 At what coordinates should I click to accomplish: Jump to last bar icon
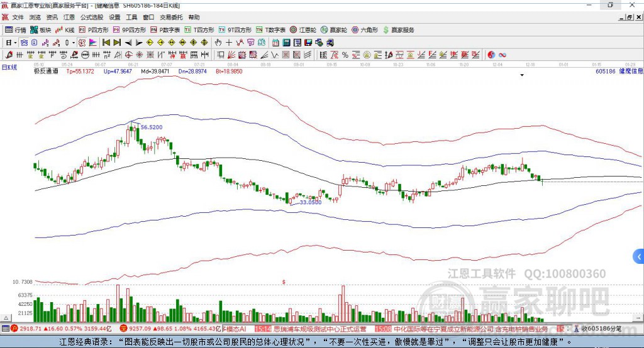point(117,43)
